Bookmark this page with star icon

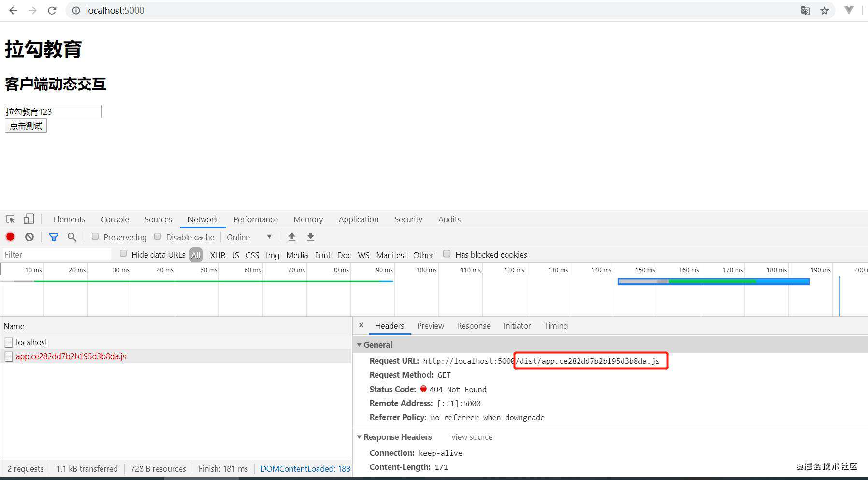point(825,10)
